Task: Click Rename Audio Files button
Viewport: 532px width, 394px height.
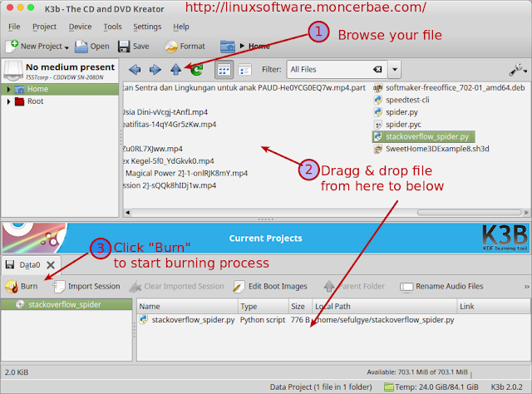Action: (441, 287)
